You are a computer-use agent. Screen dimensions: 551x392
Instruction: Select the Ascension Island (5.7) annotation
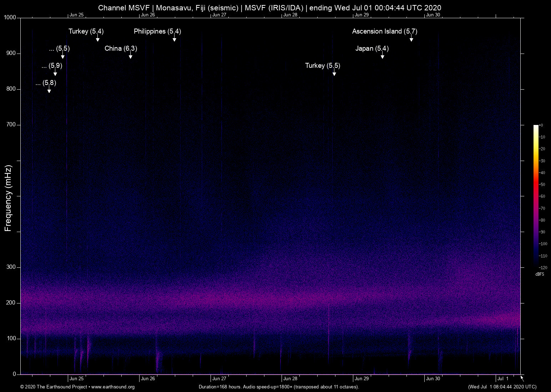click(x=384, y=31)
